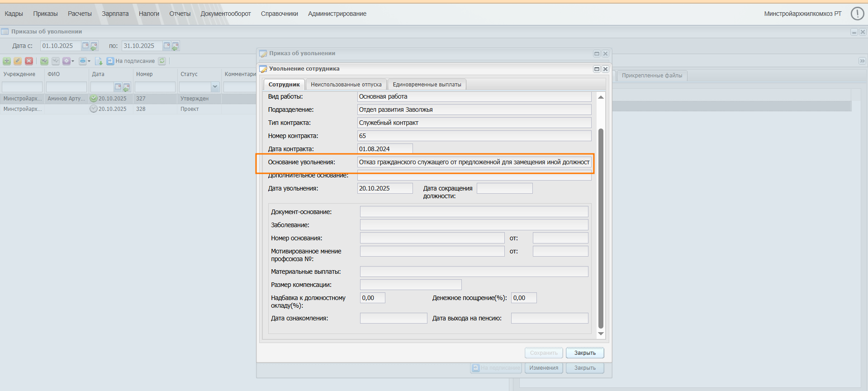Click the green plus add order icon

pyautogui.click(x=7, y=61)
